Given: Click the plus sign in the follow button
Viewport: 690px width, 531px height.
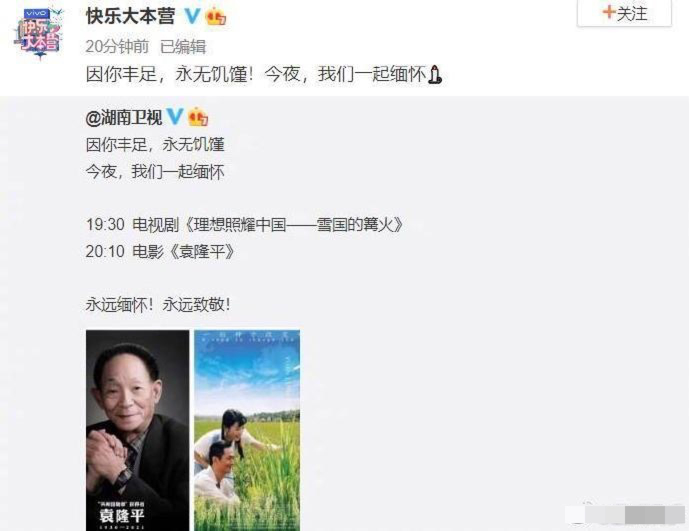Looking at the screenshot, I should 609,12.
